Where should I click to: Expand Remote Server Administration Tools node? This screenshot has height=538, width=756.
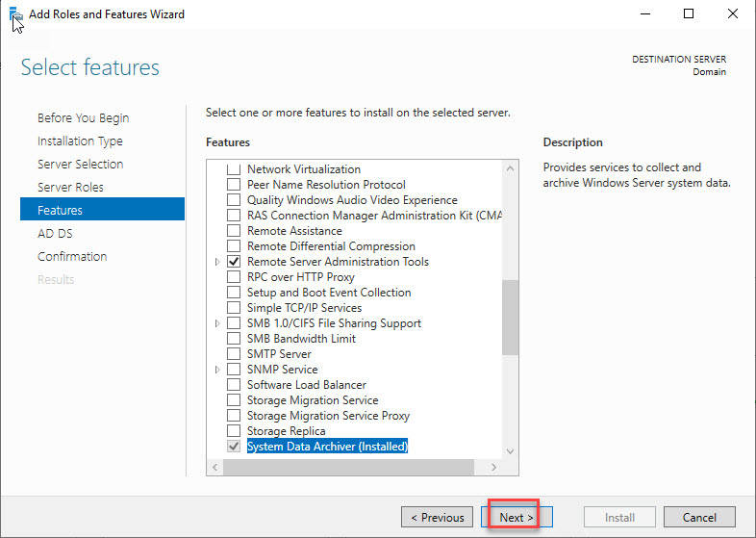(218, 262)
